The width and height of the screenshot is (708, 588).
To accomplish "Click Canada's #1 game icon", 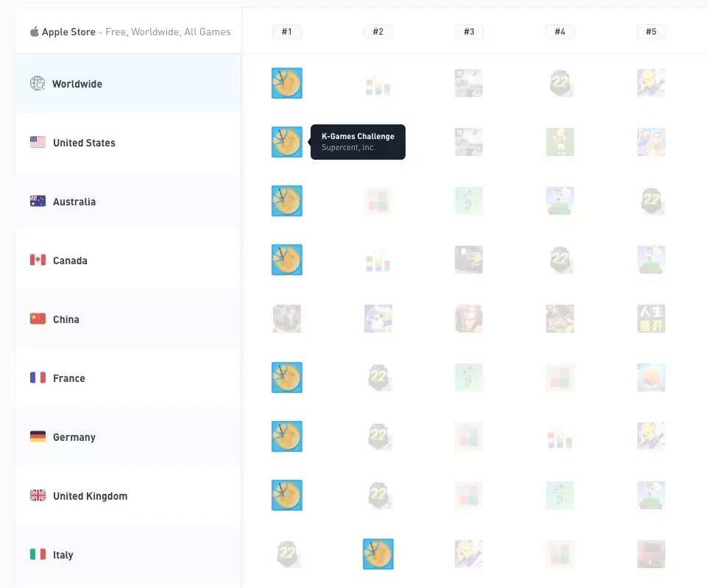I will (x=287, y=260).
